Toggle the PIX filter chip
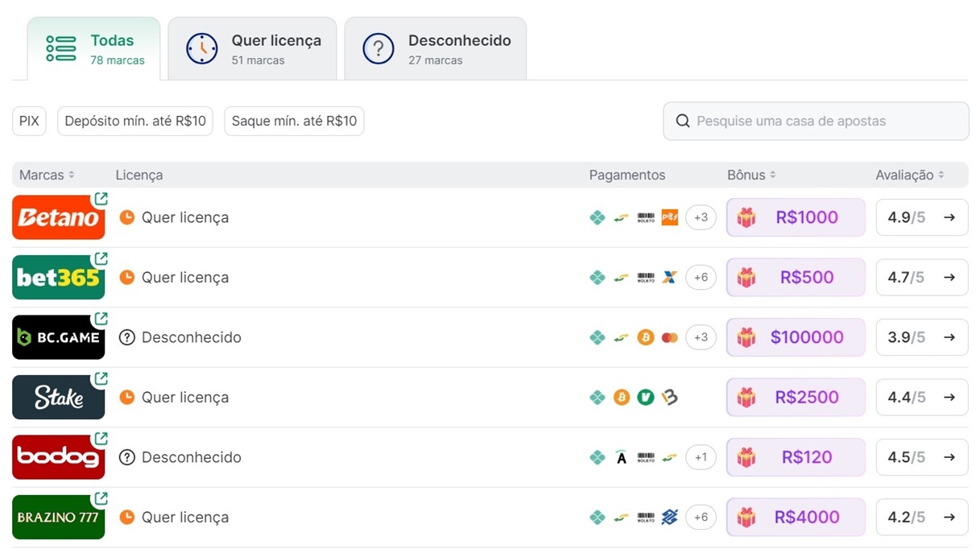Viewport: 980px width, 549px height. click(x=29, y=122)
